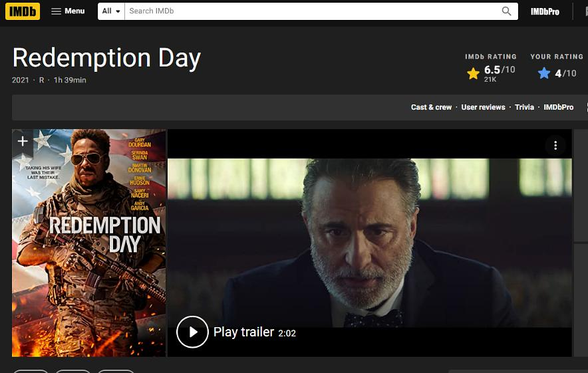This screenshot has width=588, height=373.
Task: Open IMDbPro link in the subnav bar
Action: pyautogui.click(x=558, y=107)
